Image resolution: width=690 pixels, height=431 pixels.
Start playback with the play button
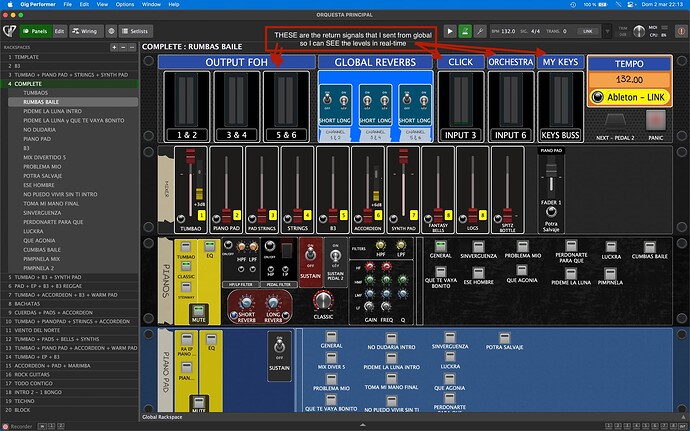coord(450,31)
